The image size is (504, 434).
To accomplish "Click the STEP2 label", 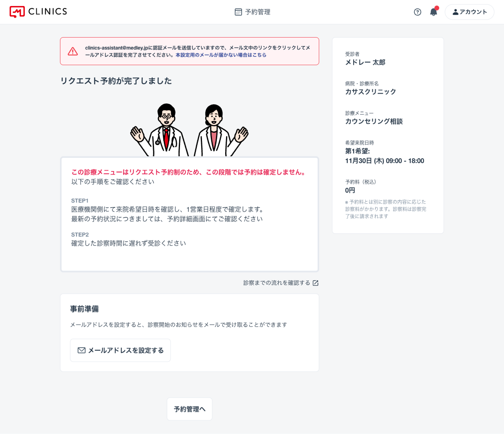I will coord(80,235).
